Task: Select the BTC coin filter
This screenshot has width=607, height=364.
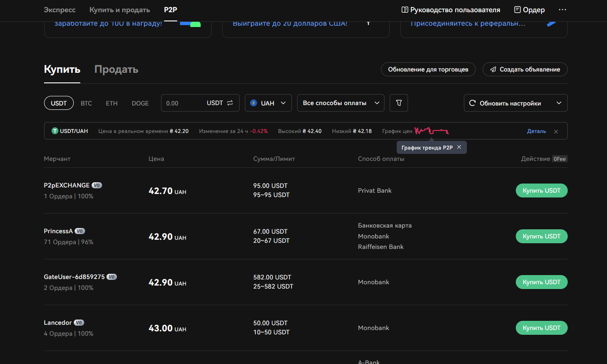Action: (86, 103)
